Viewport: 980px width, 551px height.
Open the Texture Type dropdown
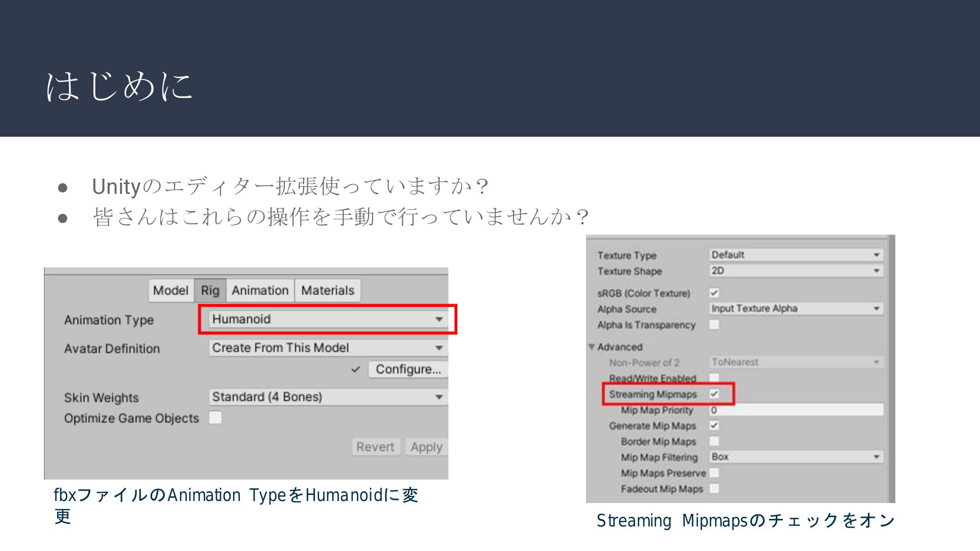pos(796,255)
